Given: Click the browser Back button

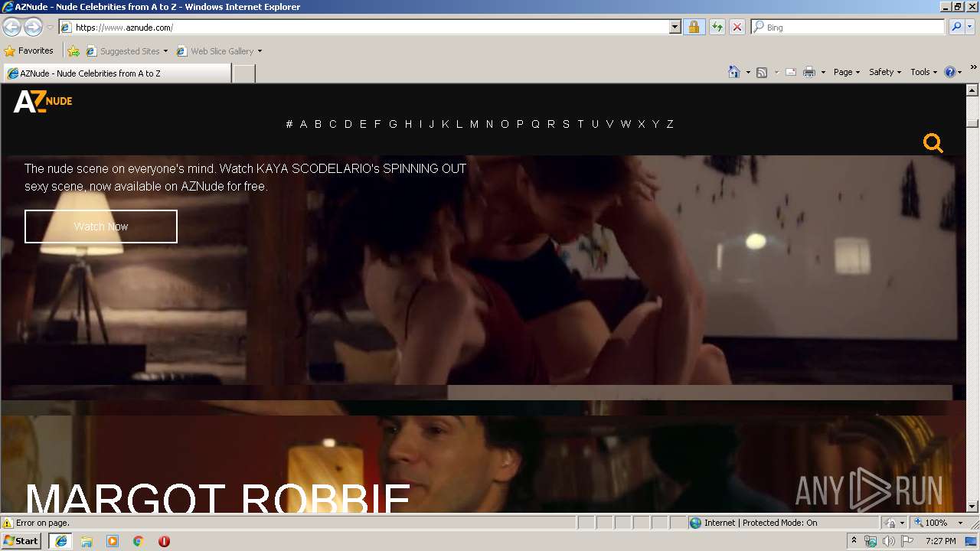Looking at the screenshot, I should [x=12, y=27].
